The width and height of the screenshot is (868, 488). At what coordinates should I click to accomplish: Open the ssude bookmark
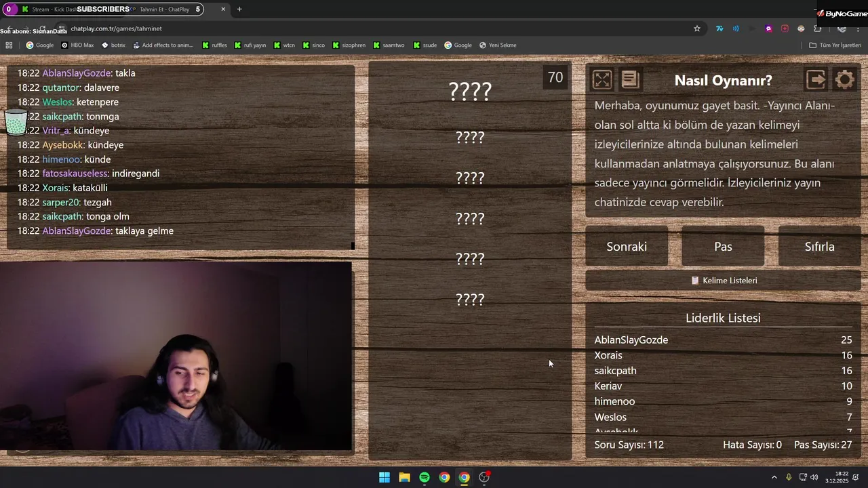pyautogui.click(x=425, y=45)
